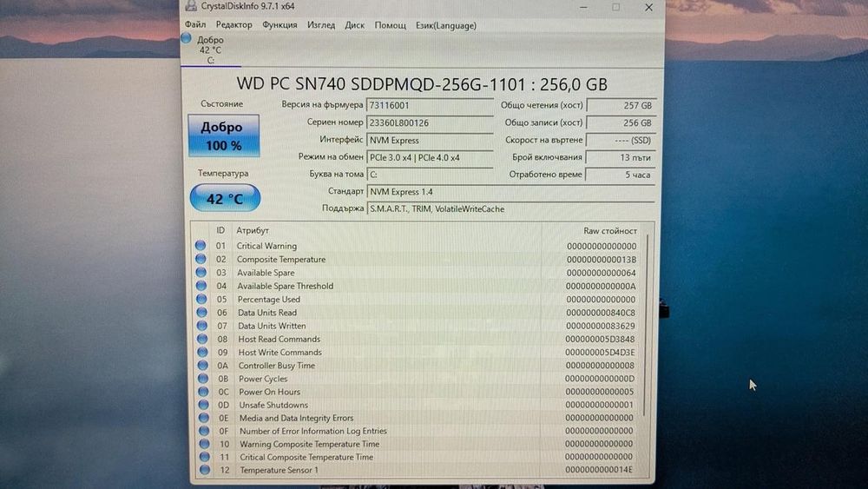Click the status icon for Data Units Written
Viewport: 868px width, 489px height.
click(x=202, y=325)
